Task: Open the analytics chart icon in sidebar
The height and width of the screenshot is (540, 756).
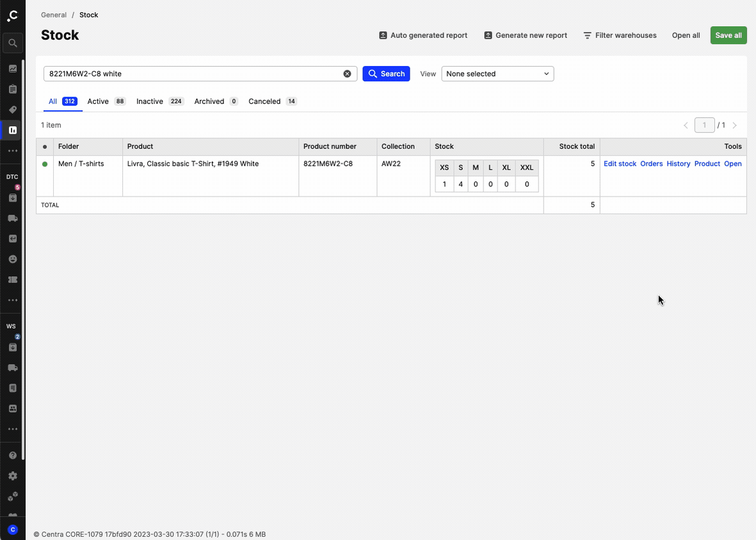Action: pyautogui.click(x=12, y=69)
